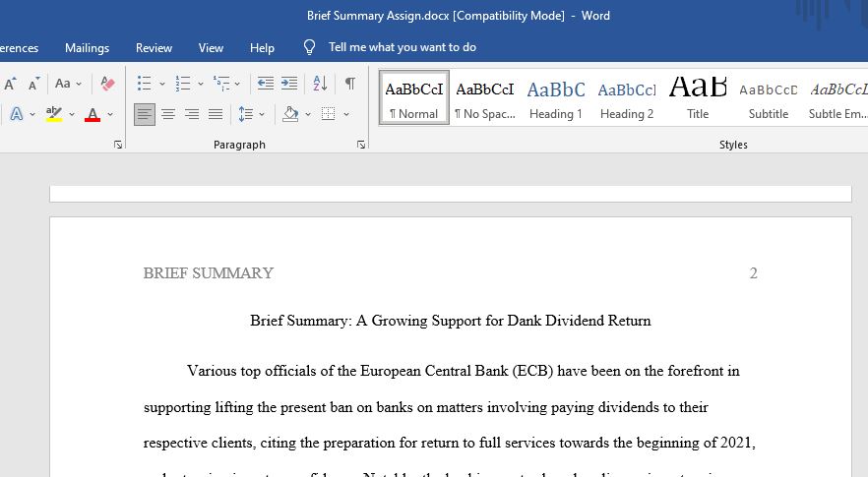Apply the Title style
Image resolution: width=868 pixels, height=477 pixels.
(698, 97)
